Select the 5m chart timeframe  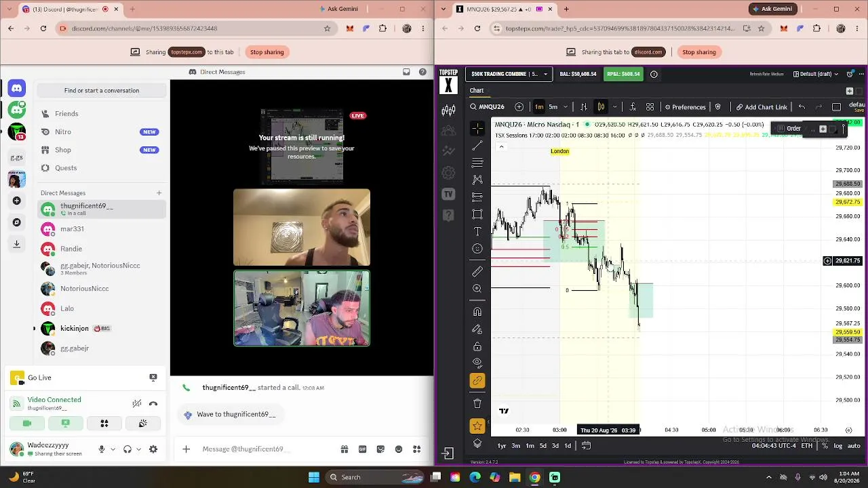point(553,107)
